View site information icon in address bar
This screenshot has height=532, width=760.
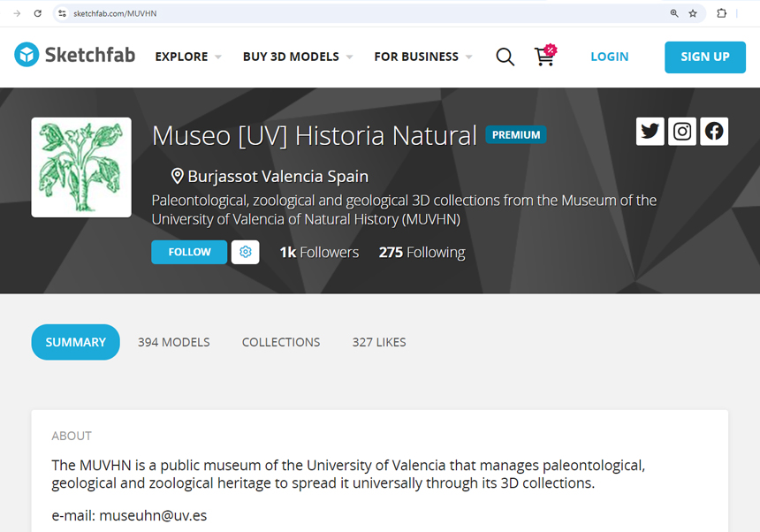coord(62,13)
